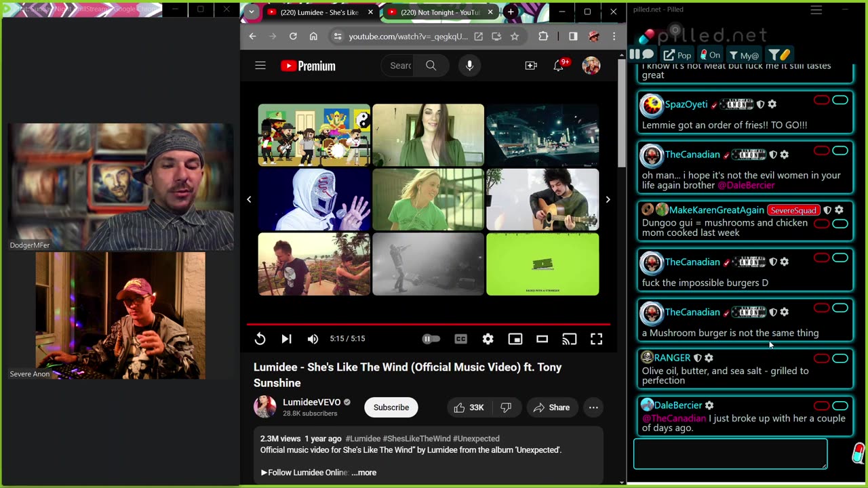The height and width of the screenshot is (488, 868).
Task: Pop out the Pilled chat
Action: pyautogui.click(x=677, y=55)
